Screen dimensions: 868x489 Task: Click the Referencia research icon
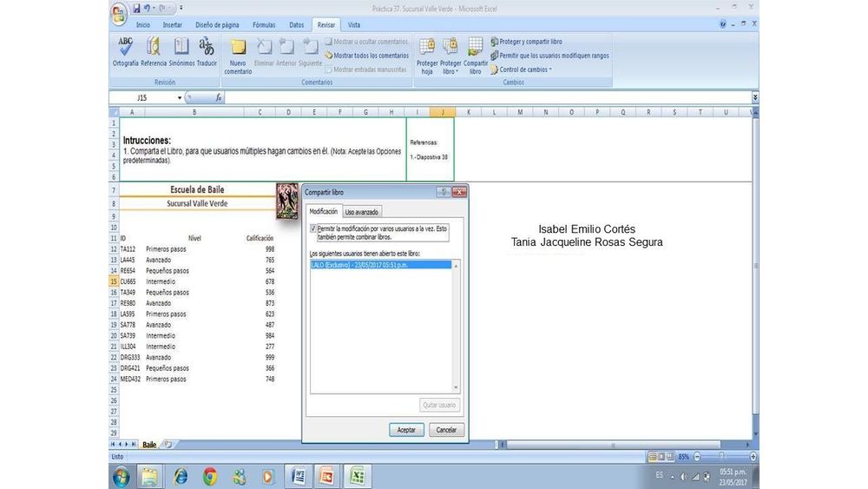154,46
